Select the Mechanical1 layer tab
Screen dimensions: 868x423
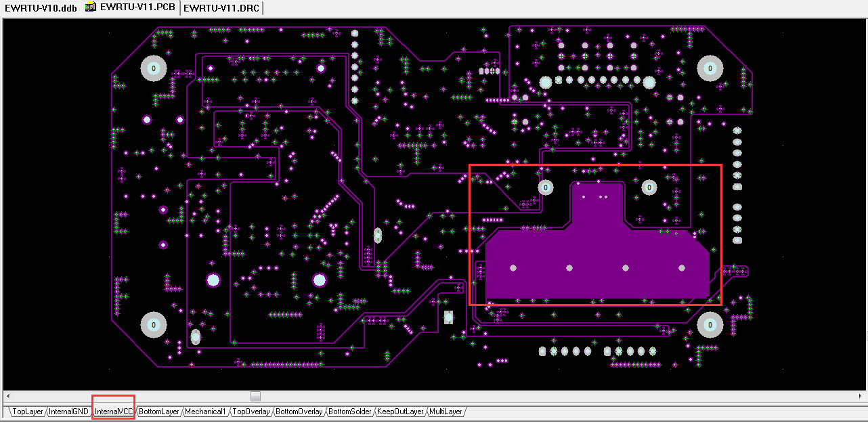click(205, 411)
